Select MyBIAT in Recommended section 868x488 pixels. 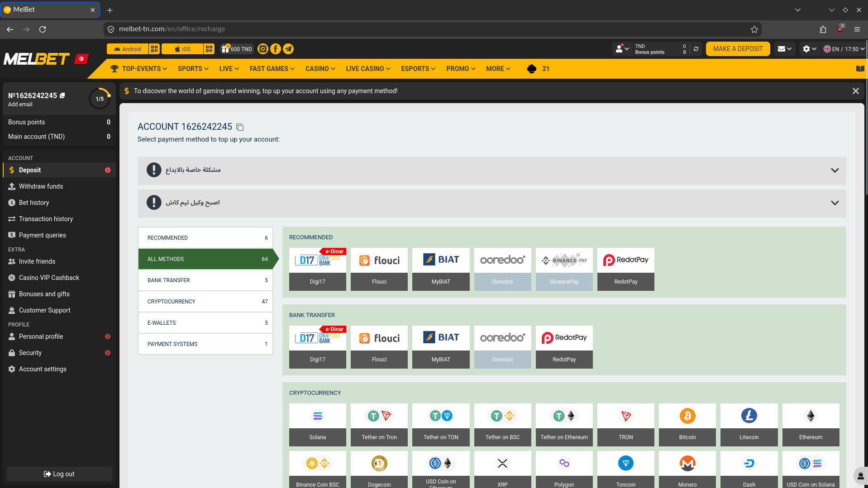coord(441,269)
